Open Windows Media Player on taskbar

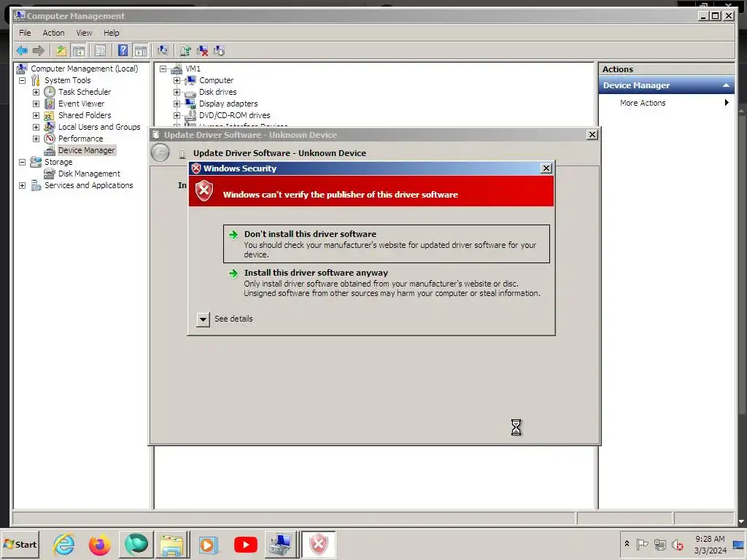click(208, 544)
